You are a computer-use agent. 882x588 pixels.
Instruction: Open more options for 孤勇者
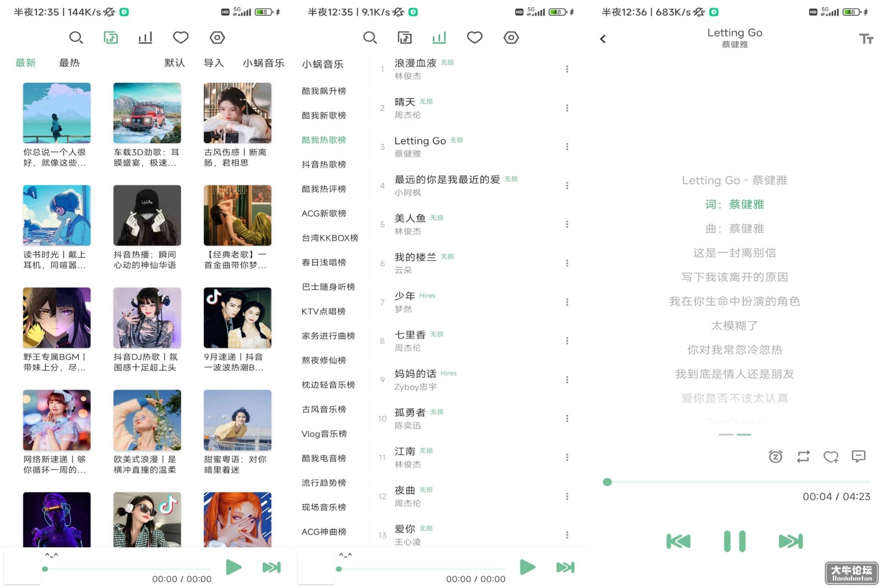tap(567, 418)
